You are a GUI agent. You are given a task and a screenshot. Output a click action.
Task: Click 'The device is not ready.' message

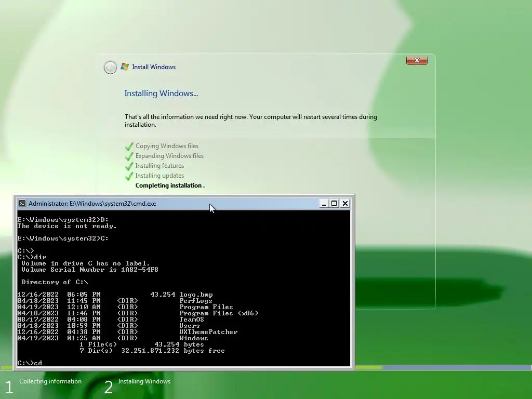click(67, 226)
